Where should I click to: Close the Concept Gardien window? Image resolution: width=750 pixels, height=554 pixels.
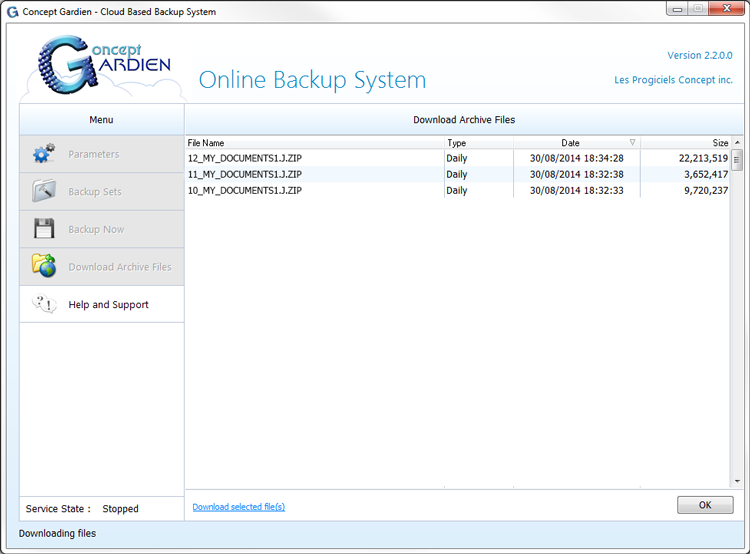pyautogui.click(x=726, y=9)
